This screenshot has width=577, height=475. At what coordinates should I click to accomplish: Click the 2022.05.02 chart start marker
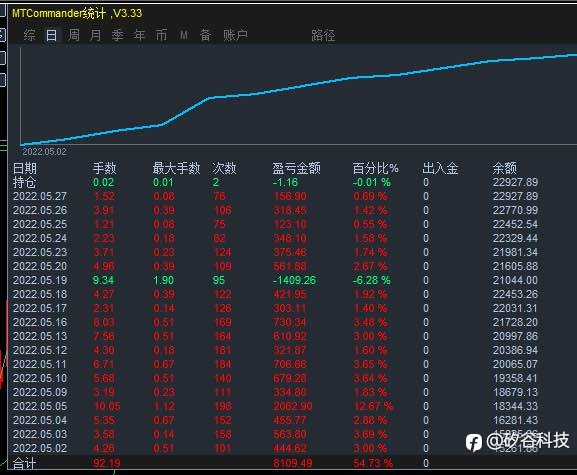[x=45, y=152]
